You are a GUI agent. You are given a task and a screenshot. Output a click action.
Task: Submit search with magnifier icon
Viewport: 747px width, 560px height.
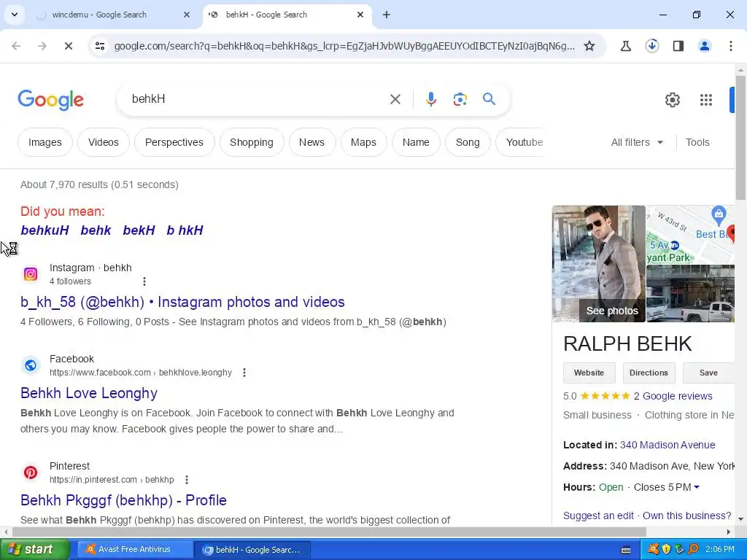pos(489,99)
